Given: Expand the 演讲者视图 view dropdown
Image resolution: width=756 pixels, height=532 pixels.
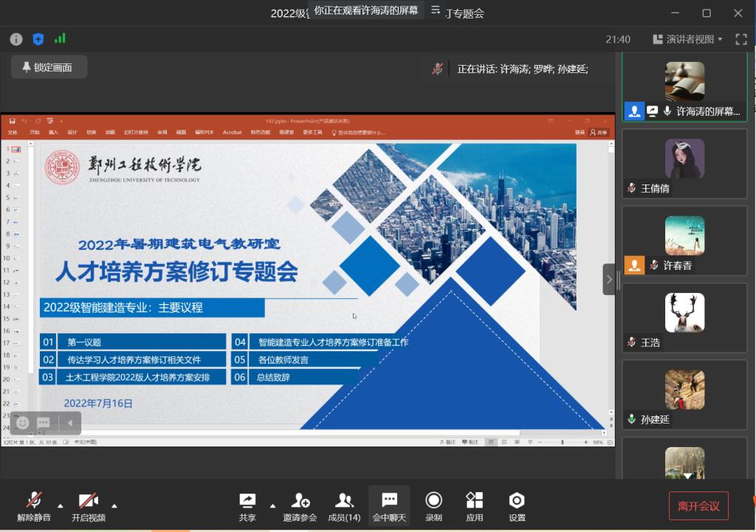Looking at the screenshot, I should [x=687, y=39].
